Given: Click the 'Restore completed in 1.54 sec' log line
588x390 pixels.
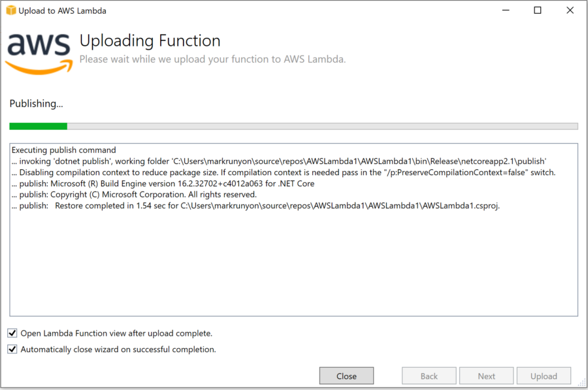Looking at the screenshot, I should coord(255,206).
